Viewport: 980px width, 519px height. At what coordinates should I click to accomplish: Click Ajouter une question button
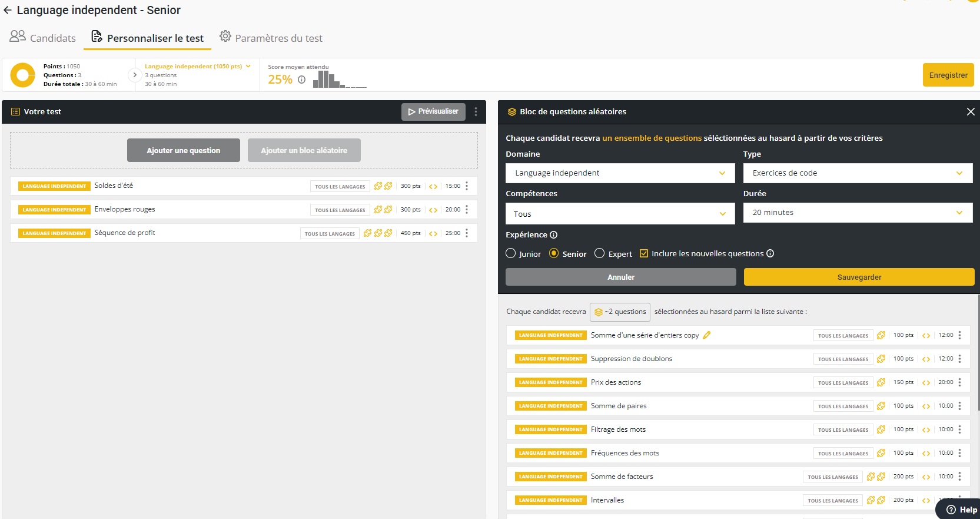(184, 151)
